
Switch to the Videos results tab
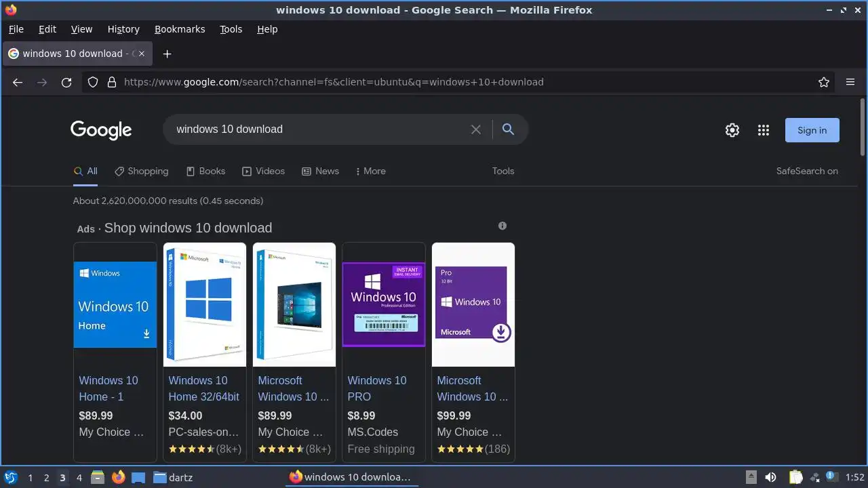(x=263, y=171)
